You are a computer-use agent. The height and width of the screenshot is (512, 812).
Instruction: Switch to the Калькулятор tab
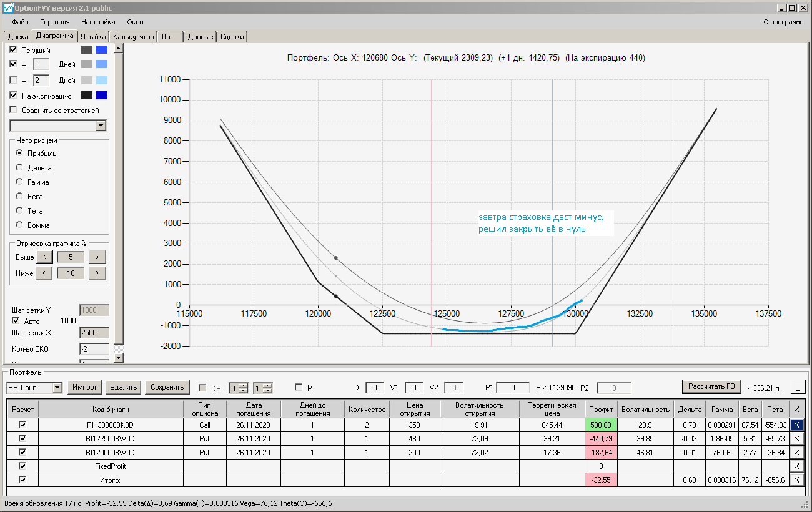pos(133,37)
